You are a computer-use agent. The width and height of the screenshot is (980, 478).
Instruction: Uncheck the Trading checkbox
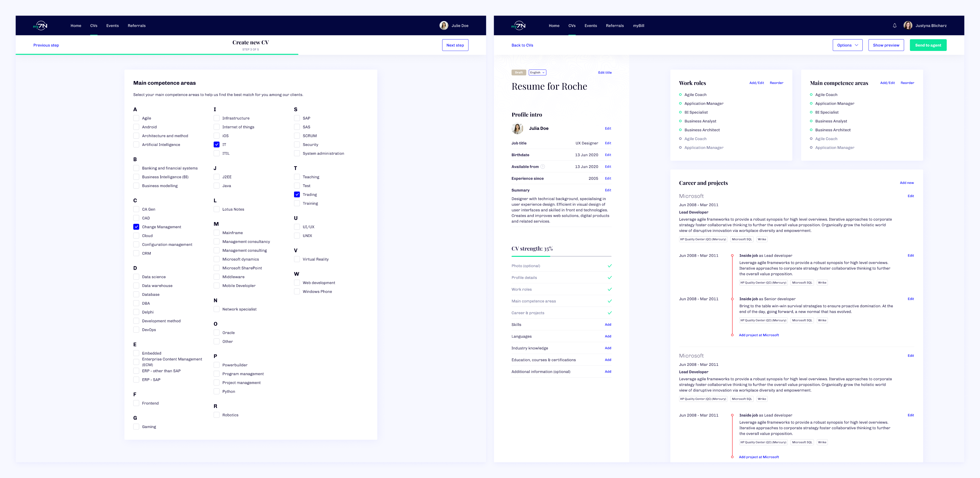[x=297, y=194]
